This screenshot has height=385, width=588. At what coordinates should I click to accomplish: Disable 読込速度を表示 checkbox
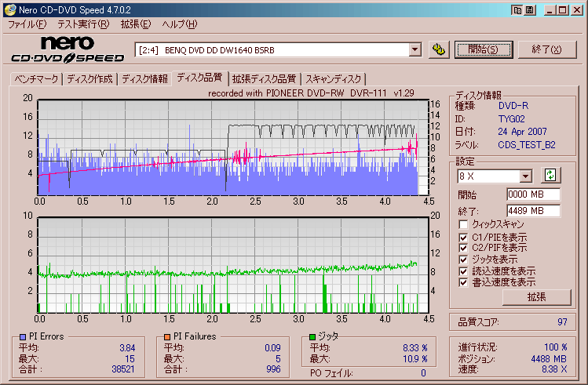point(463,271)
